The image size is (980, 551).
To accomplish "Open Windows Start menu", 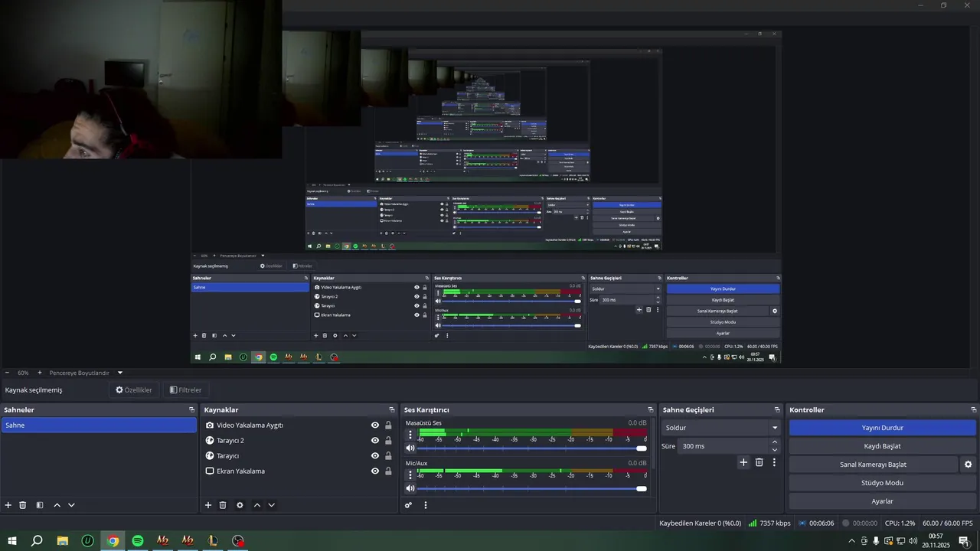I will (x=12, y=541).
